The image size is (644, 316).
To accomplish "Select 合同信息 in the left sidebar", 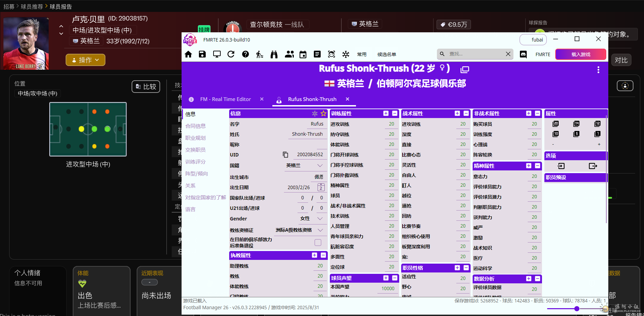I will tap(196, 126).
